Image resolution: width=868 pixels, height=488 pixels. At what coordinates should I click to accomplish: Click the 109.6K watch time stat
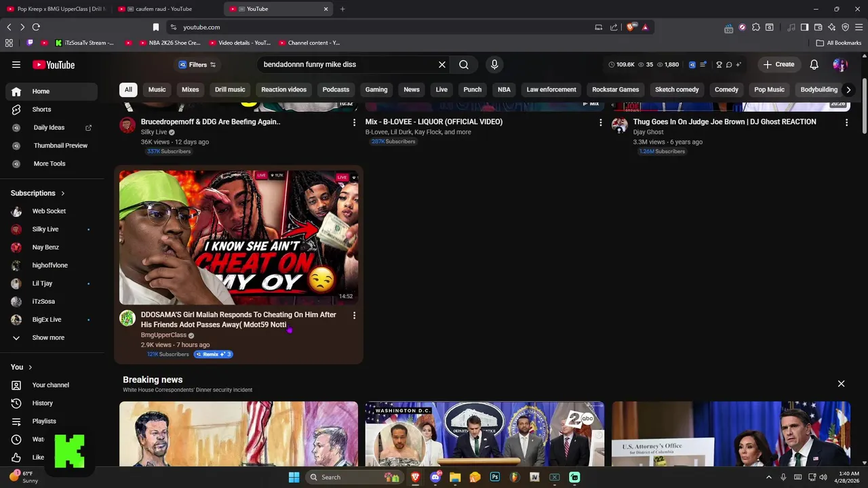(x=621, y=64)
